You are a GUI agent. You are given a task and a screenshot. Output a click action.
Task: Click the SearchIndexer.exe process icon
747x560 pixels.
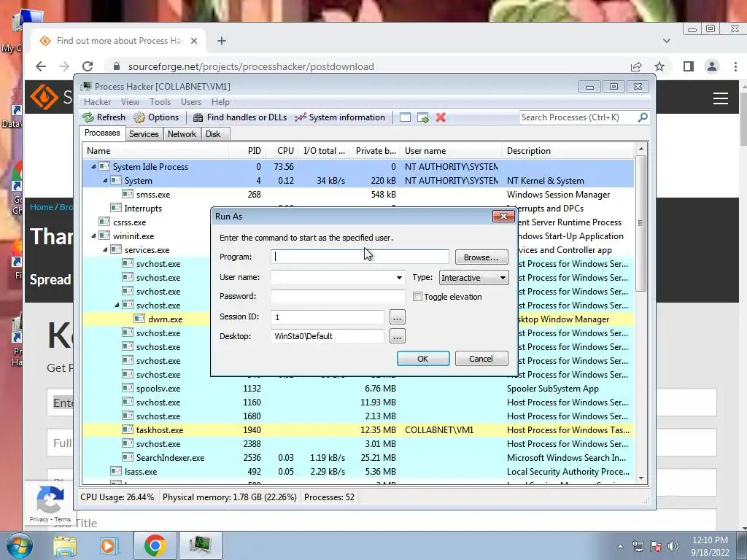tap(128, 458)
